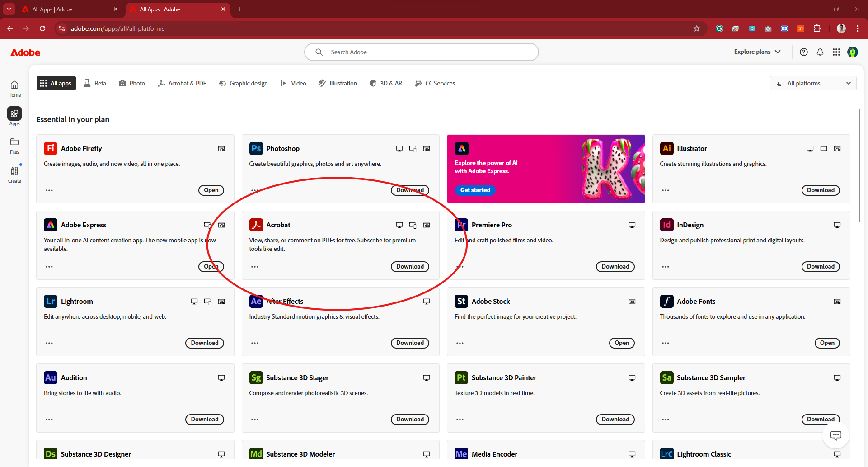This screenshot has height=467, width=868.
Task: Download Acrobat
Action: click(x=410, y=267)
